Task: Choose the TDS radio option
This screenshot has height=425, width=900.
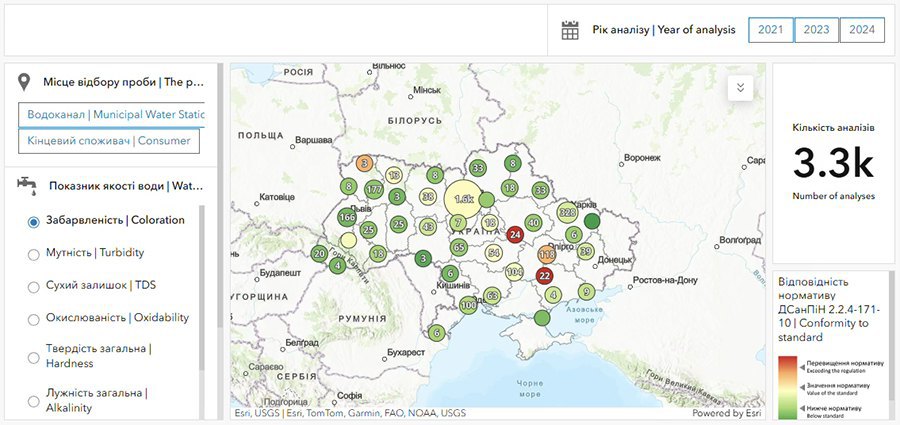Action: click(34, 286)
